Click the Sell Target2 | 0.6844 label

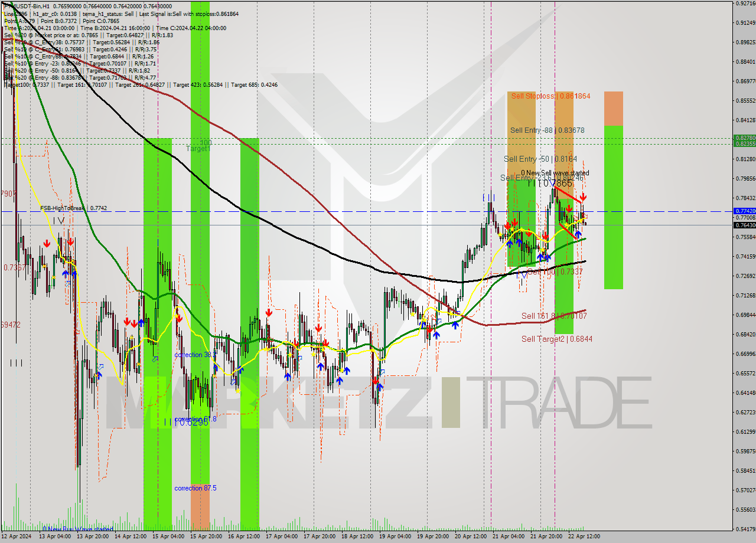coord(557,339)
